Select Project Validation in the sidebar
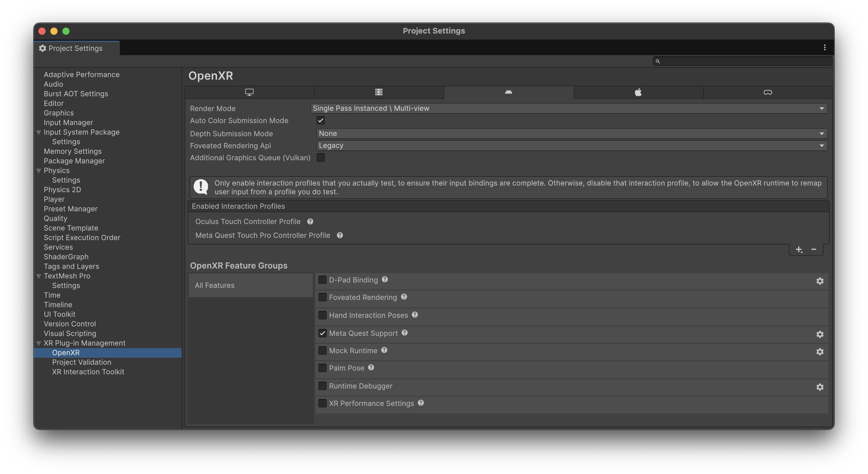Image resolution: width=868 pixels, height=474 pixels. [82, 362]
